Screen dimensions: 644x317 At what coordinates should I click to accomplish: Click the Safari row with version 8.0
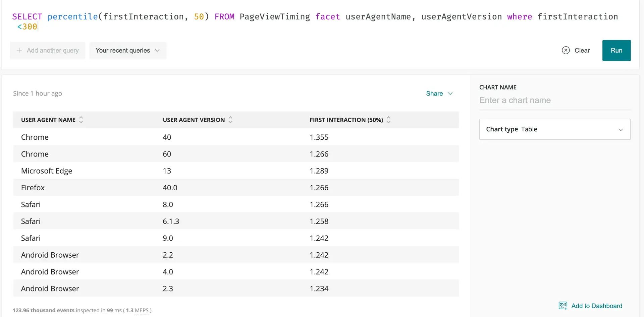236,204
